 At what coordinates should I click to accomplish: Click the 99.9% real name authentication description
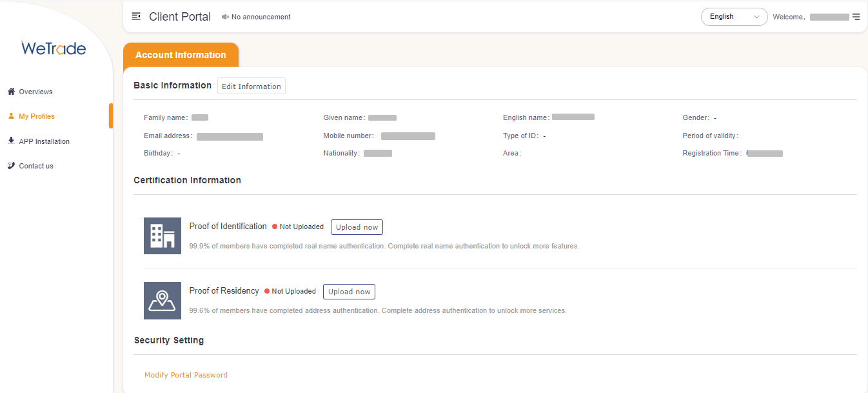click(x=384, y=246)
